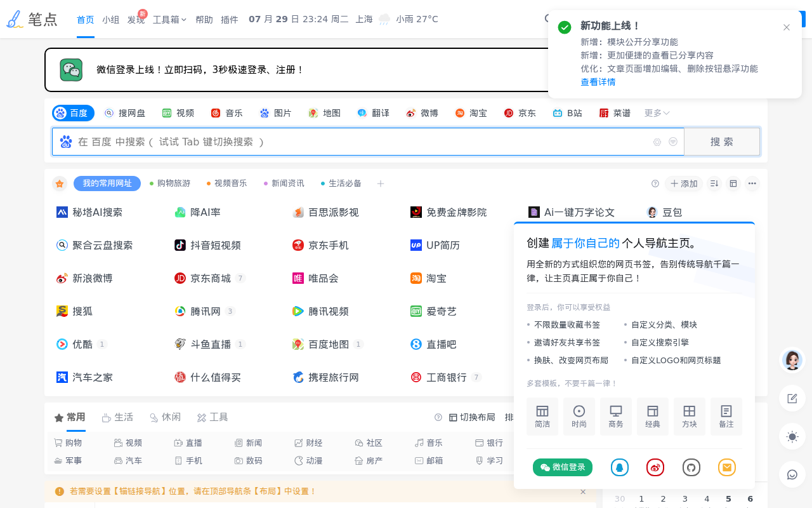This screenshot has height=508, width=812.
Task: Close the 新功能上线 notification
Action: 787,27
